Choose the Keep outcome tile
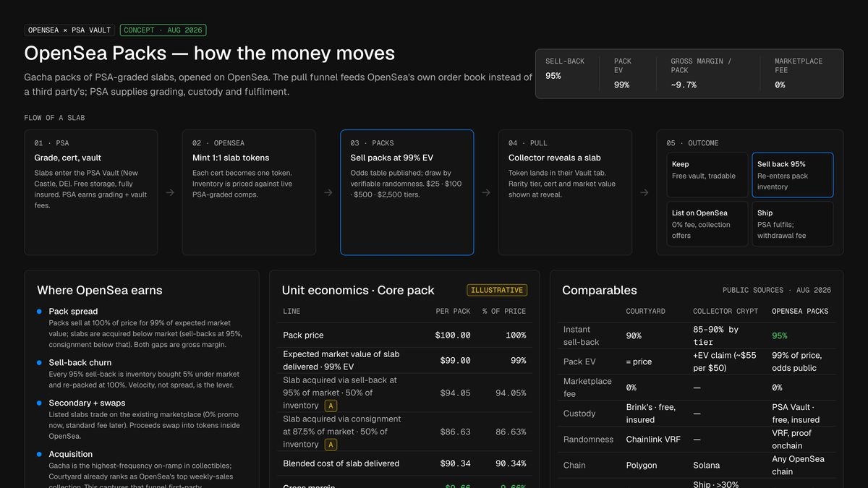 [x=707, y=175]
